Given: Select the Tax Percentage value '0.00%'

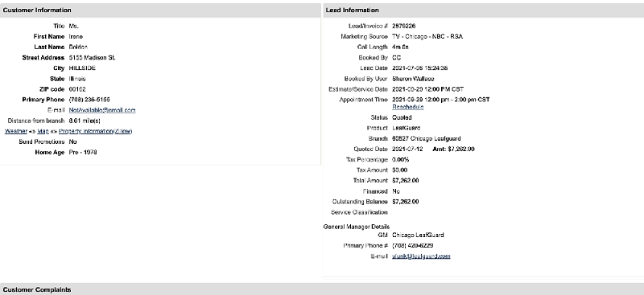Looking at the screenshot, I should 400,160.
